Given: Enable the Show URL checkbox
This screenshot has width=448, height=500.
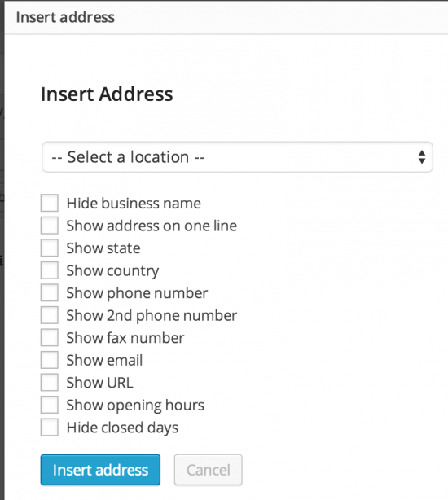Looking at the screenshot, I should [50, 382].
